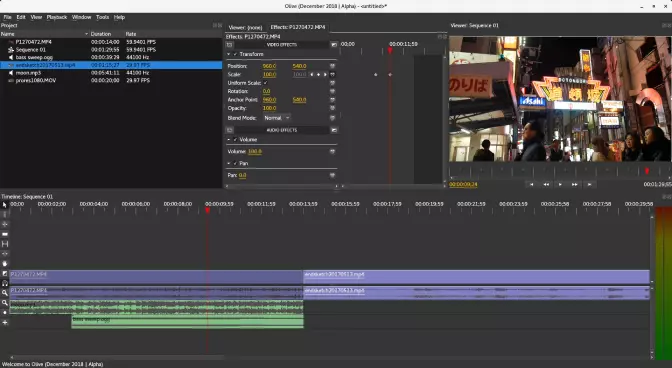Open the Blend Mode Normal dropdown

pyautogui.click(x=276, y=118)
